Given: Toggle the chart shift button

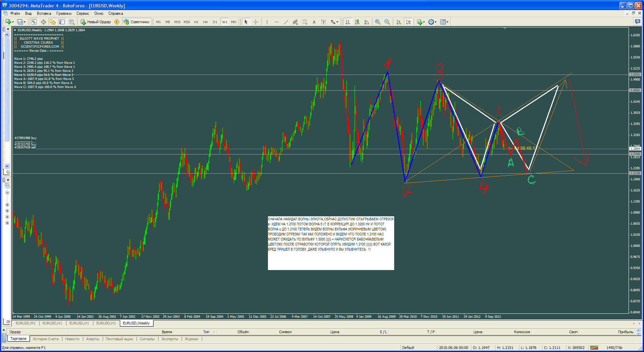Looking at the screenshot, I should click(x=408, y=22).
